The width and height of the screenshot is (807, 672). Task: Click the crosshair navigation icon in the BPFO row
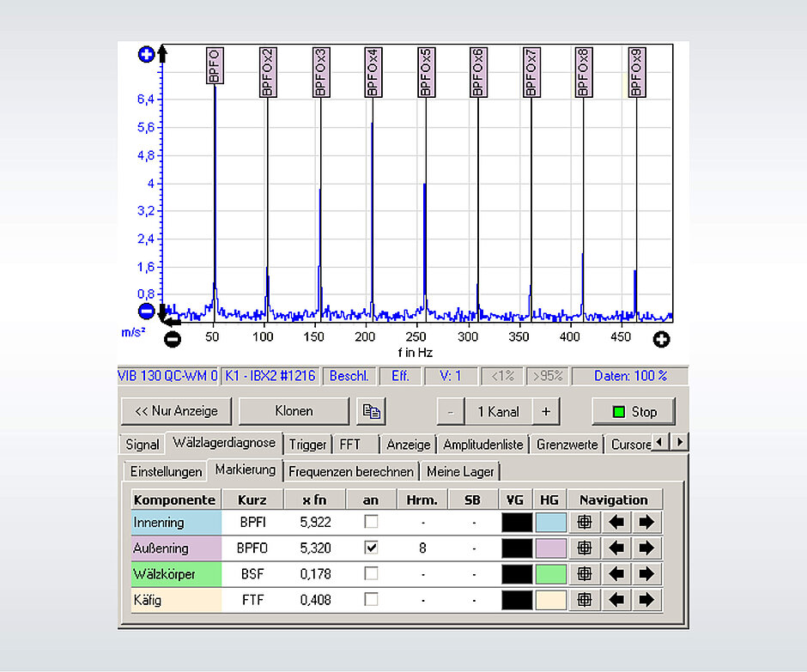click(585, 548)
